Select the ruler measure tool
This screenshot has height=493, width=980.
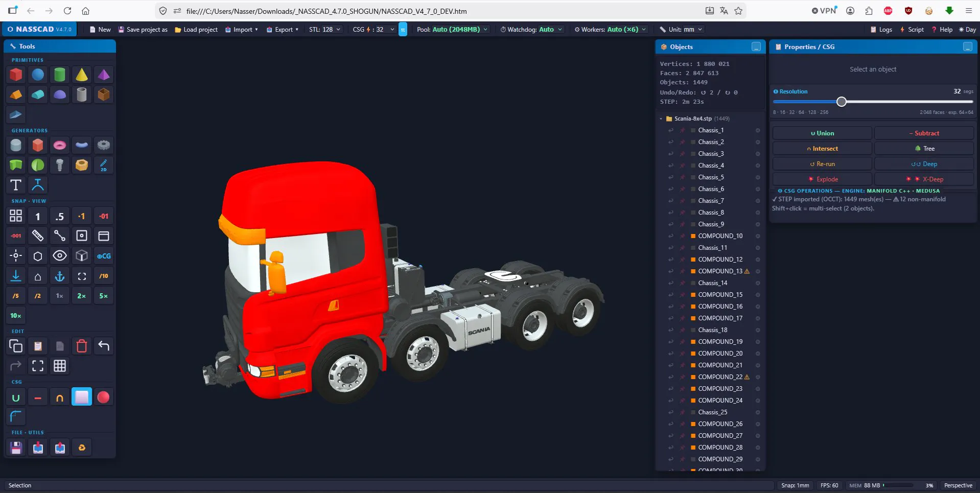[38, 236]
